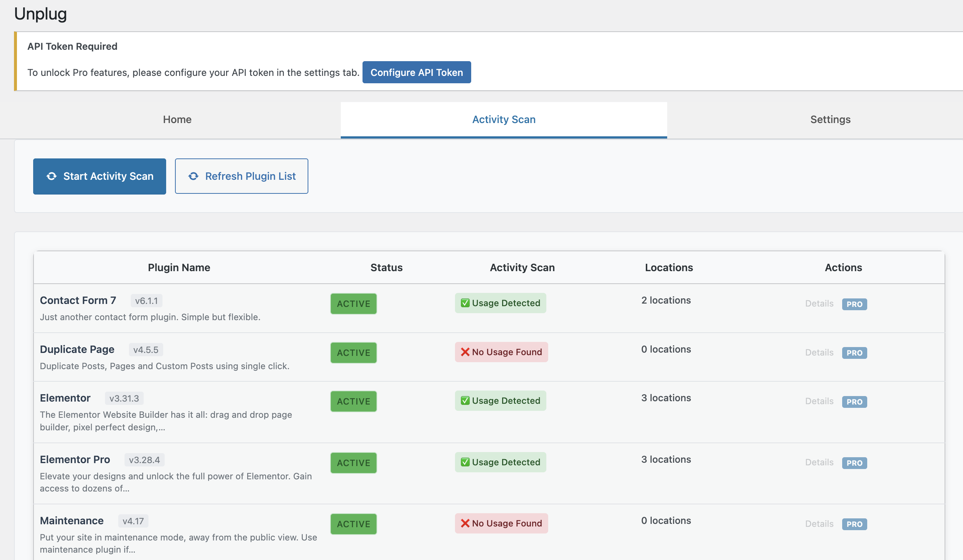
Task: Click the Activity Scan column header
Action: (x=522, y=267)
